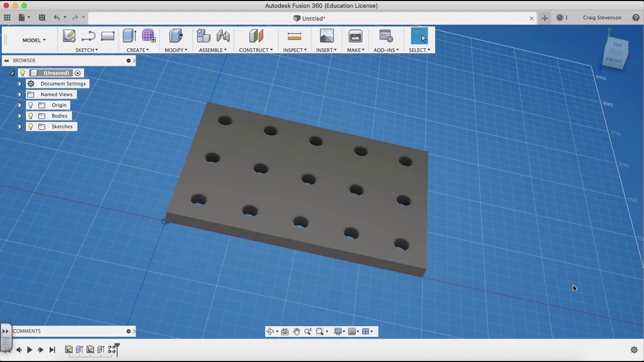644x362 pixels.
Task: Expand the Bodies node
Action: [20, 116]
